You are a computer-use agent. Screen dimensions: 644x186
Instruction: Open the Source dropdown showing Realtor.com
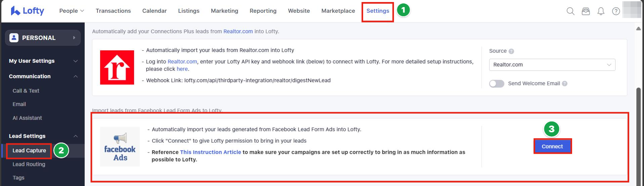[x=552, y=65]
